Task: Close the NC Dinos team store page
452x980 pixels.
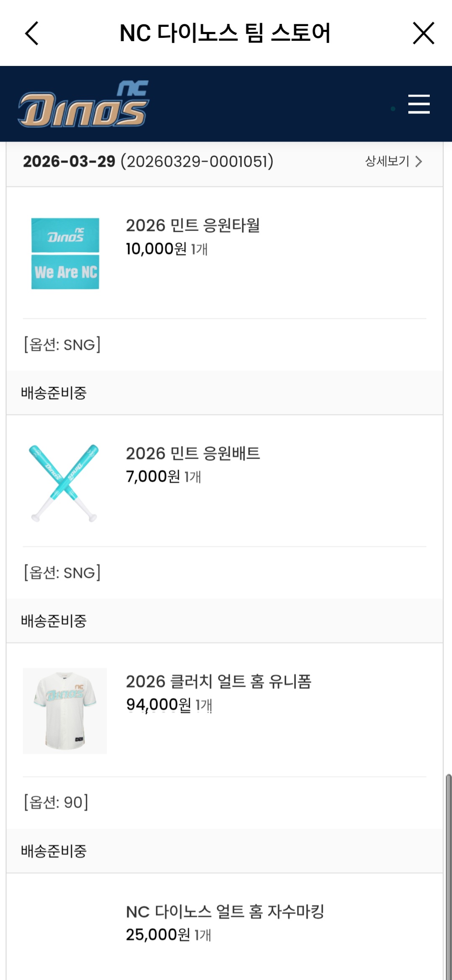Action: [x=423, y=33]
